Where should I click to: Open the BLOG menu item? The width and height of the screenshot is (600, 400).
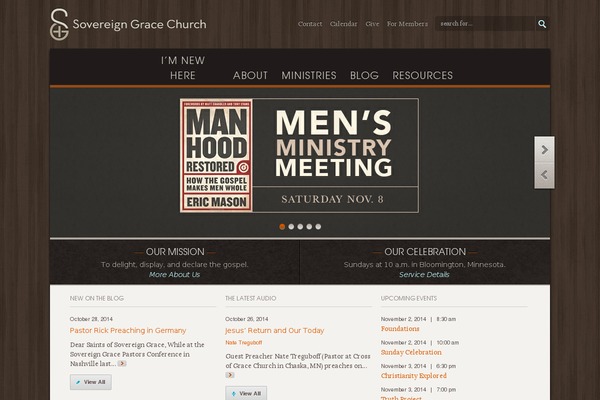(x=364, y=75)
